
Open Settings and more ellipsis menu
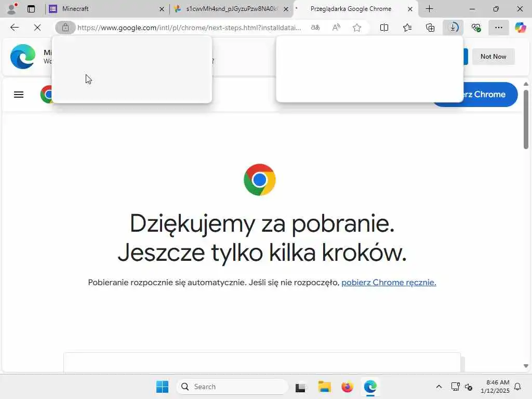499,28
